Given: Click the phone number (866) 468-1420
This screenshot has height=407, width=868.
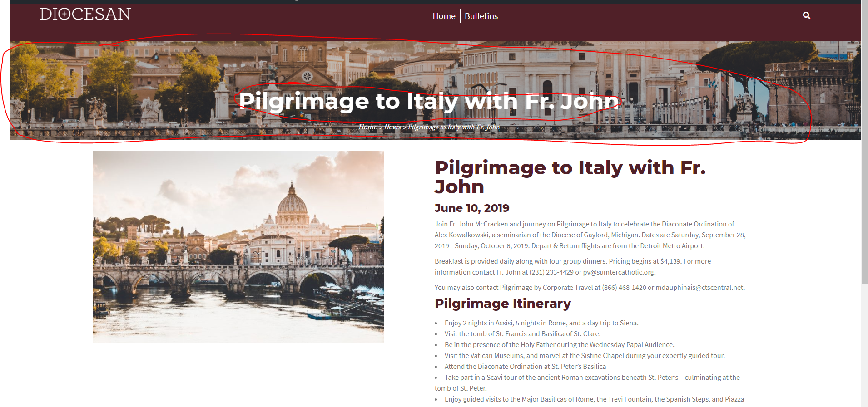Looking at the screenshot, I should point(624,288).
